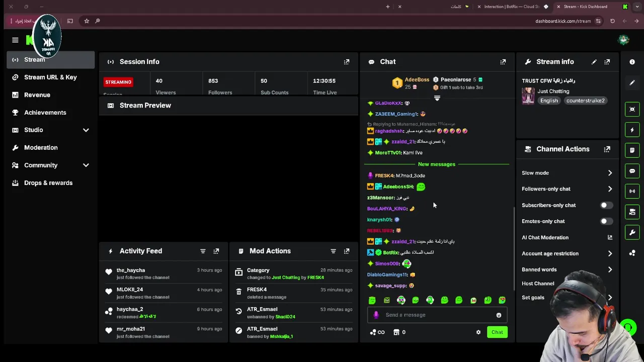Viewport: 644px width, 362px height.
Task: Click the purple microphone chat identity icon
Action: 376,315
